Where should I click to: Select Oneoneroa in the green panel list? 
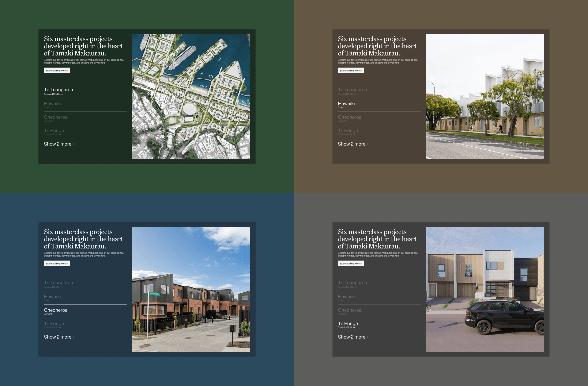point(56,117)
